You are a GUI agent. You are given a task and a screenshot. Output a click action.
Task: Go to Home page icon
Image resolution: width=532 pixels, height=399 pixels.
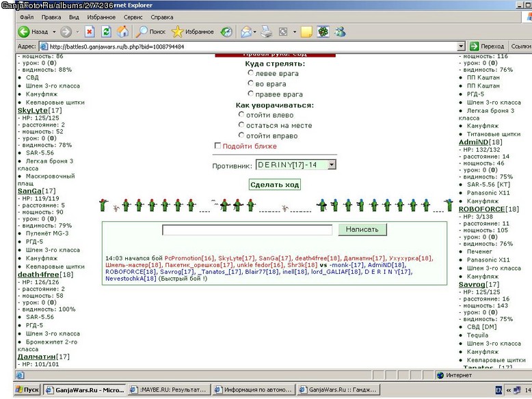tap(123, 32)
